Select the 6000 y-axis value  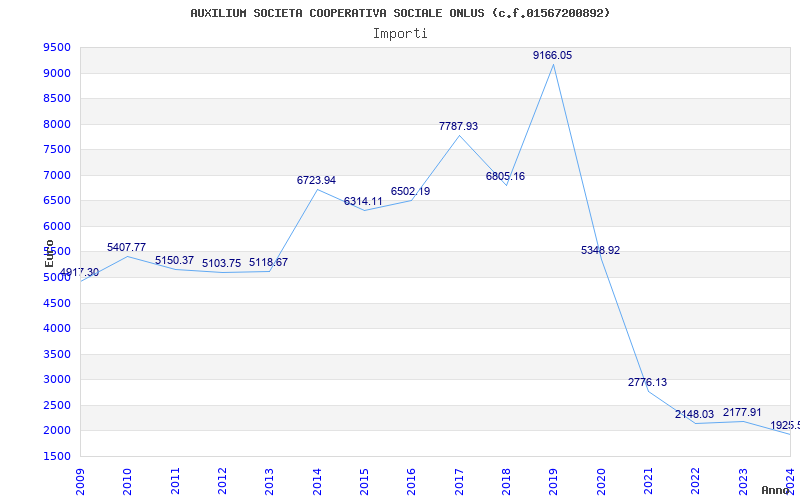(57, 227)
